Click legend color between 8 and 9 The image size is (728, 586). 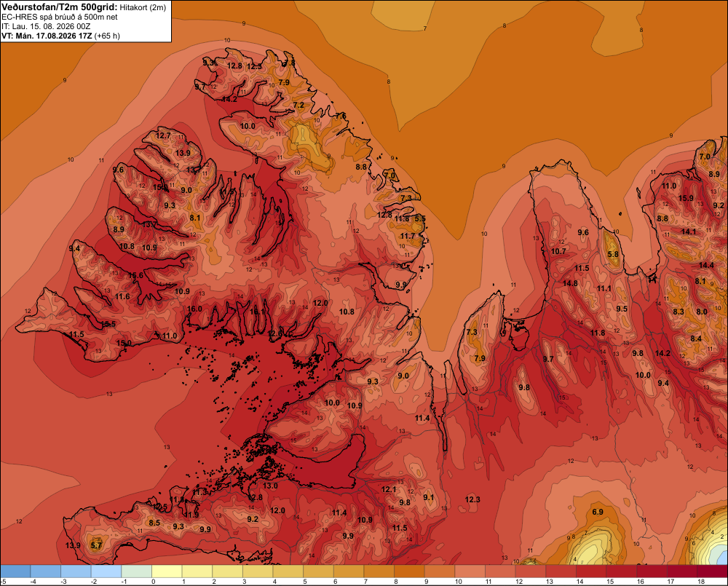tap(409, 571)
